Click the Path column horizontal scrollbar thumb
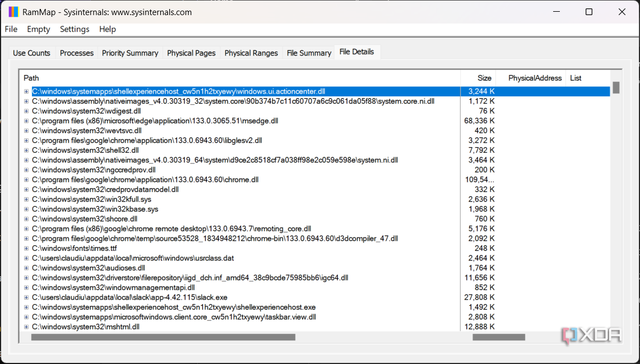The image size is (640, 364). (163, 337)
